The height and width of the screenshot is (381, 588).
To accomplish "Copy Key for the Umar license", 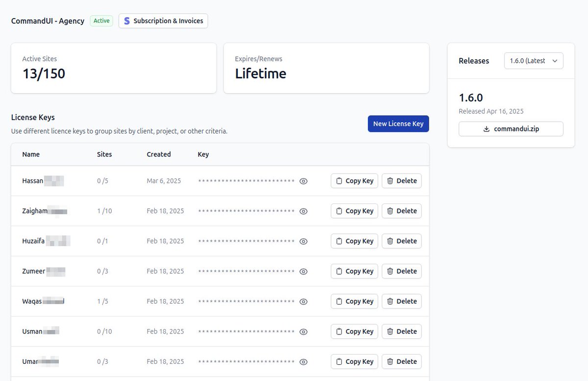I will click(354, 361).
